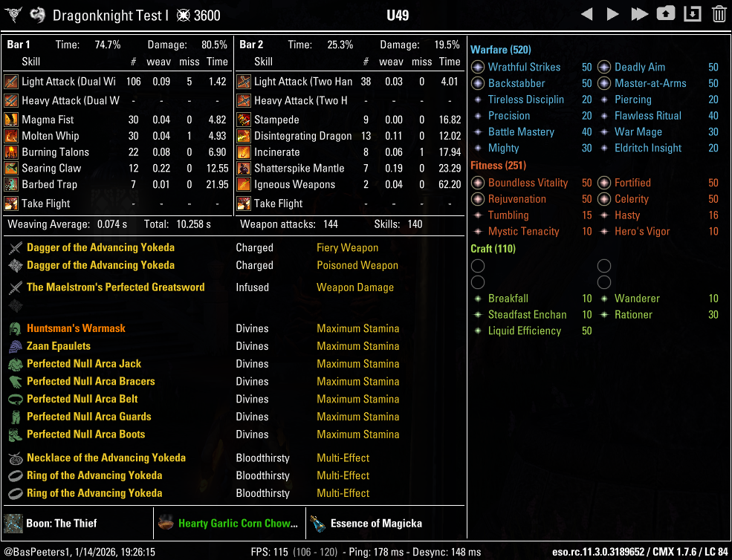The height and width of the screenshot is (560, 732).
Task: Click Weaving Average 0.074 s value
Action: tap(112, 224)
